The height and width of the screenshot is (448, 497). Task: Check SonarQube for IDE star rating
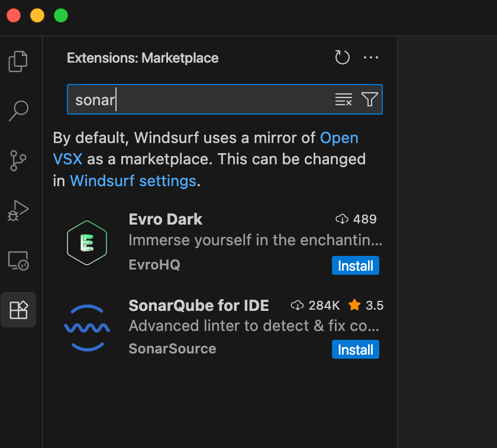click(366, 305)
